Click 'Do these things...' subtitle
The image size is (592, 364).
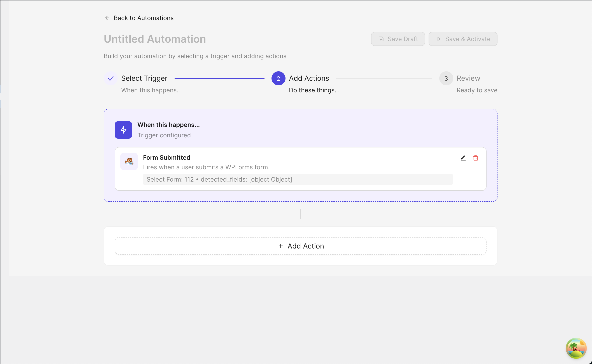314,90
